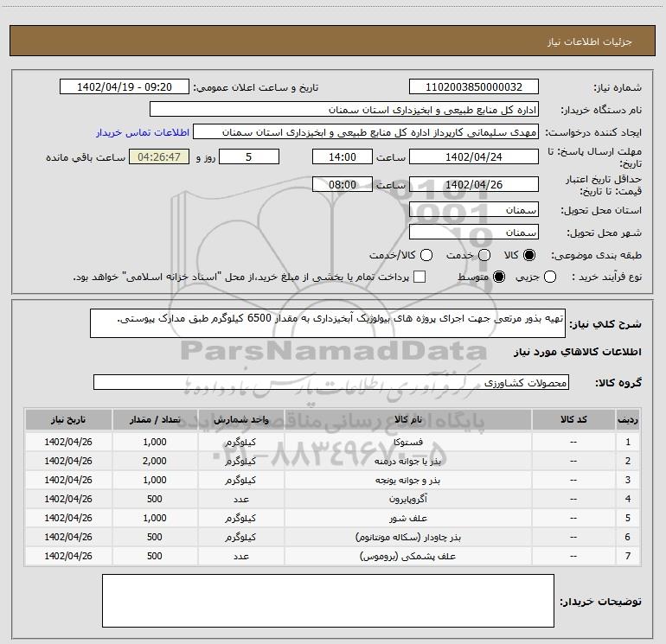Click the buyer organization name field
Image resolution: width=666 pixels, height=644 pixels.
click(x=344, y=110)
